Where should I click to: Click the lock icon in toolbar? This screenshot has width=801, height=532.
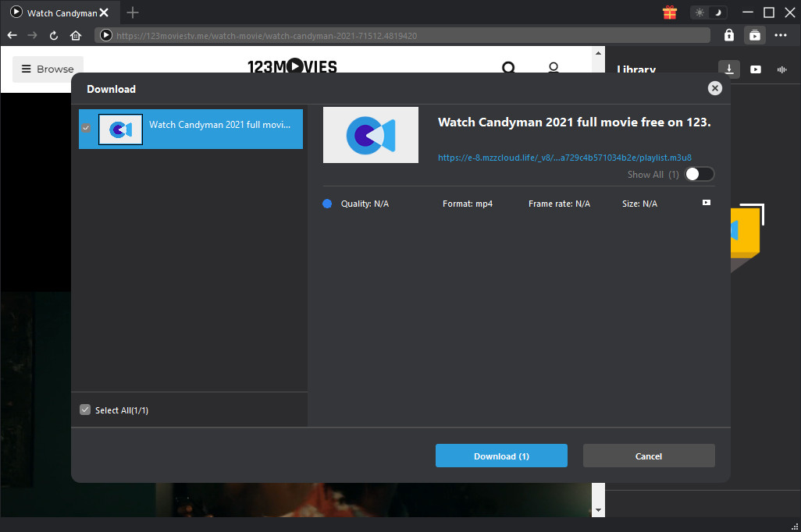click(x=728, y=35)
